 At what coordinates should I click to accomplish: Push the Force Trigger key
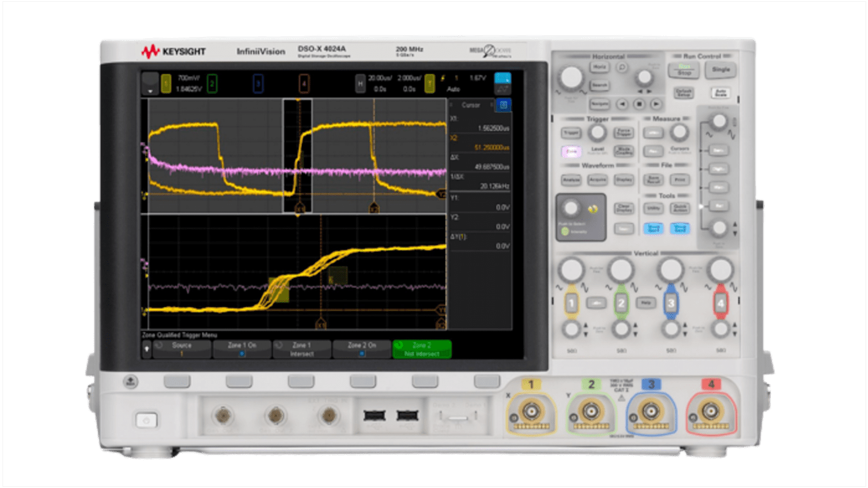click(623, 133)
